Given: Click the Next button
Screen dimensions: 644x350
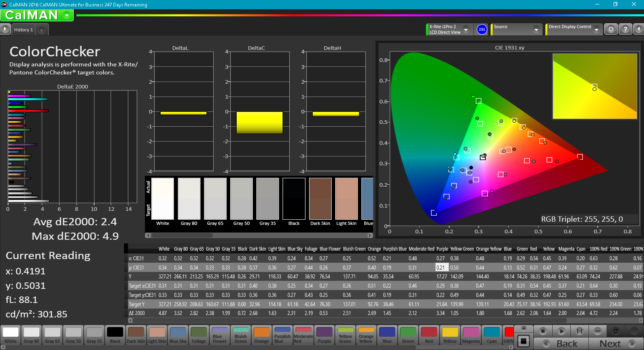Looking at the screenshot, I should (616, 344).
